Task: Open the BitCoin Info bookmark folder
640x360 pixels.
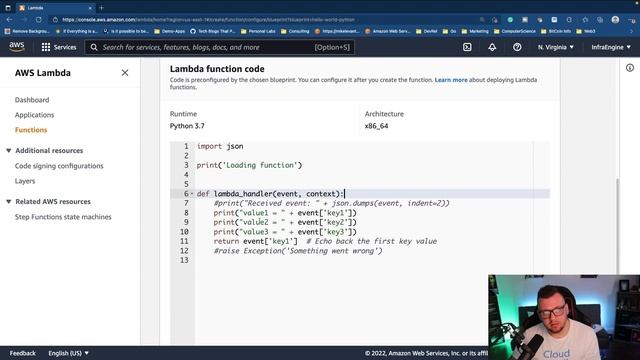Action: pos(556,31)
